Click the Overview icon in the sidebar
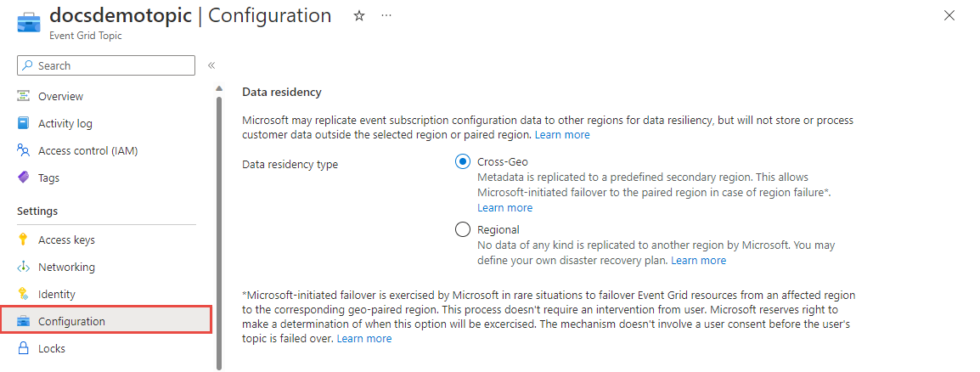 [x=23, y=96]
